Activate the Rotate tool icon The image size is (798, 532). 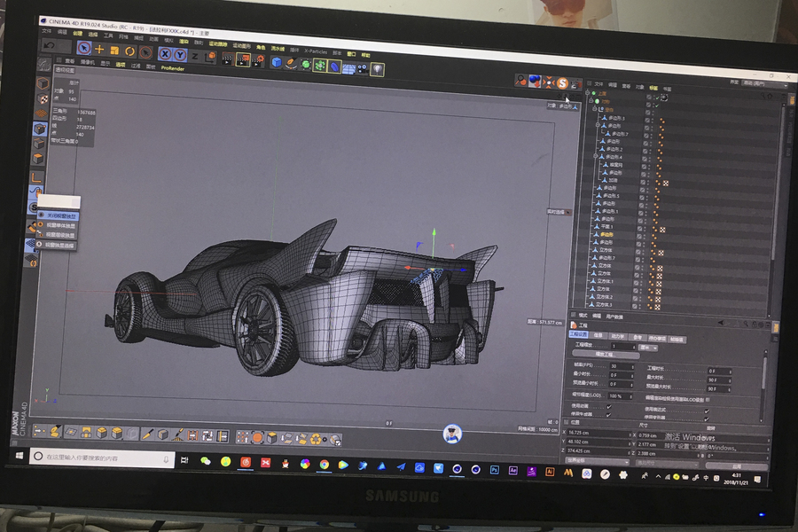tap(129, 51)
